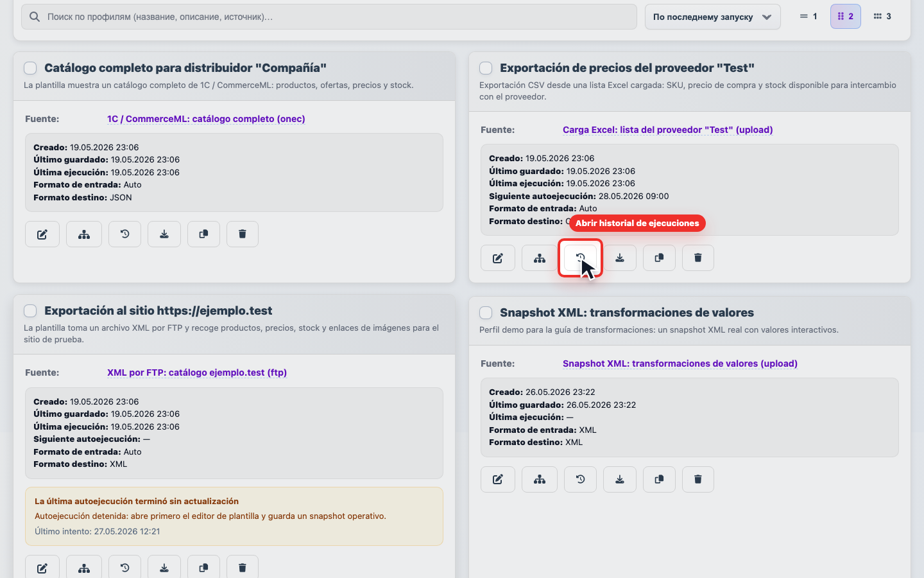The width and height of the screenshot is (924, 578).
Task: Select the Catálogo completo para distribuidor checkbox
Action: tap(30, 68)
